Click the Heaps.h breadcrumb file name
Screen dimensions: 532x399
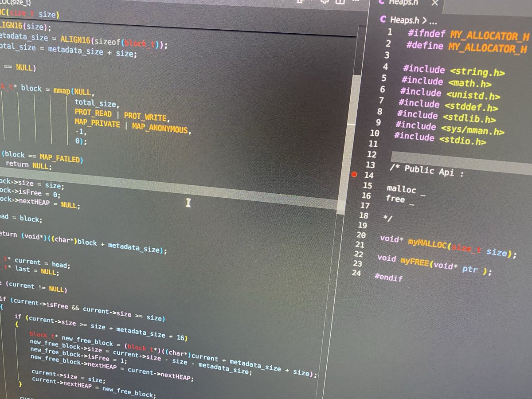405,20
